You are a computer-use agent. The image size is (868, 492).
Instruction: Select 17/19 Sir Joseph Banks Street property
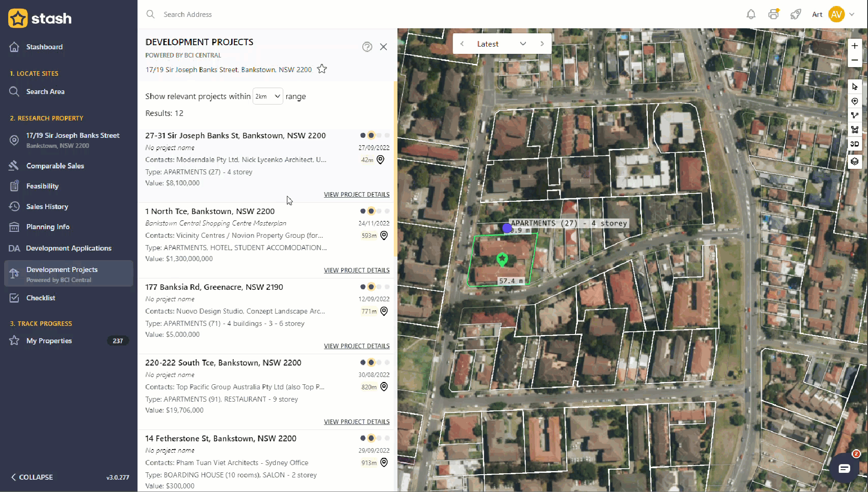[x=69, y=140]
